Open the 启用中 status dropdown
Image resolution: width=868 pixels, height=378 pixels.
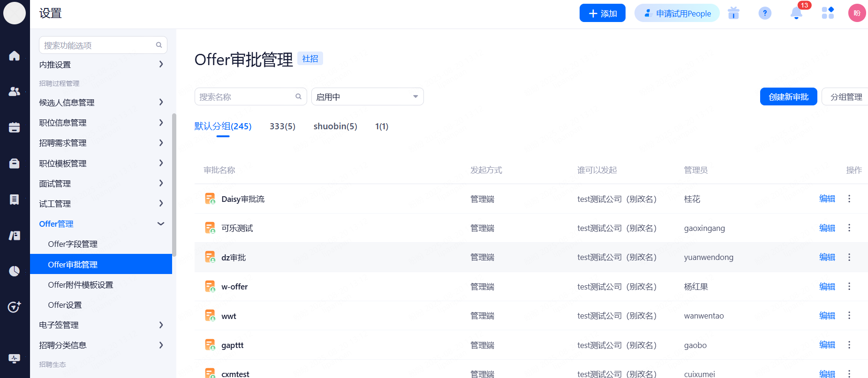[x=367, y=97]
